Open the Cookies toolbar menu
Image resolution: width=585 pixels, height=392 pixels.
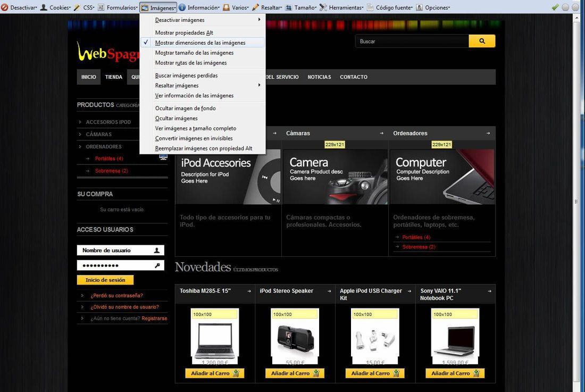(55, 7)
